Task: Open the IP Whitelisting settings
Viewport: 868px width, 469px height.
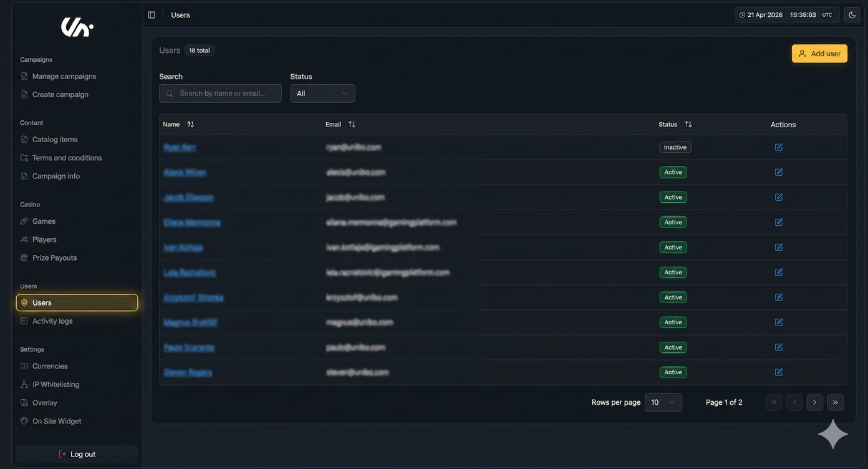Action: click(x=55, y=385)
